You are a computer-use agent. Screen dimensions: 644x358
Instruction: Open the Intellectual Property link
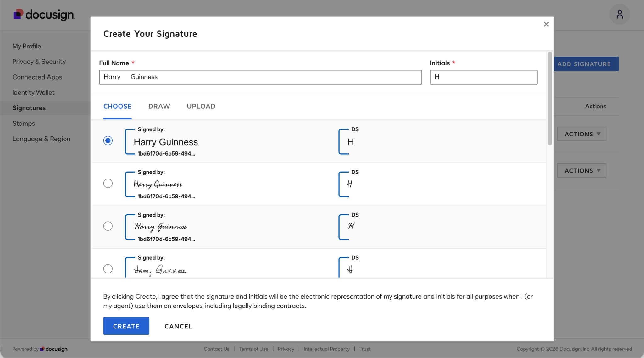(x=326, y=349)
